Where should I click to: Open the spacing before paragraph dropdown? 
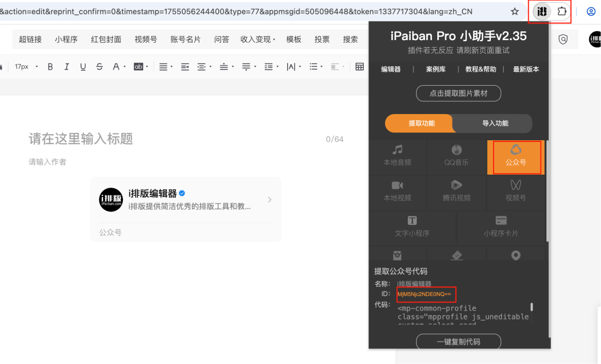coord(226,67)
